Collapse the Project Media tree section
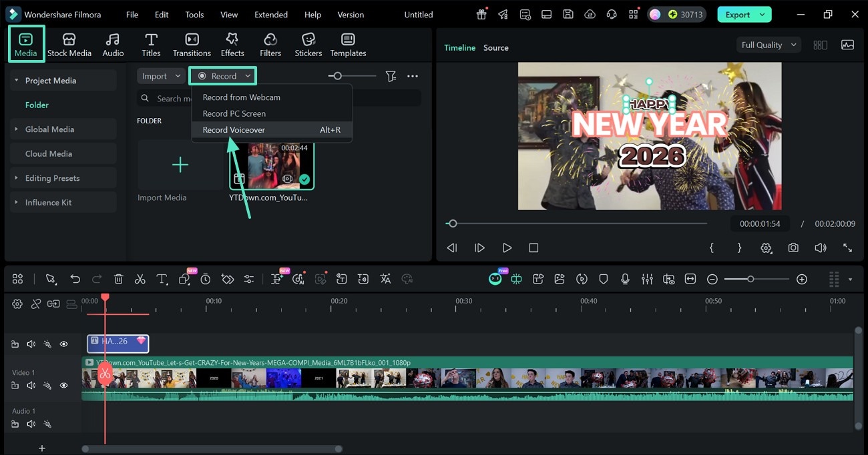 coord(16,81)
